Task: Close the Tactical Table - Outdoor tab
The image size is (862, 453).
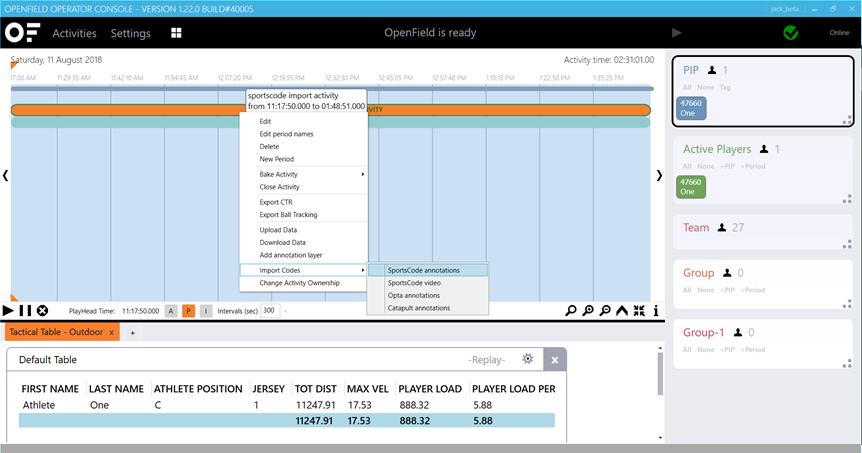Action: click(112, 332)
